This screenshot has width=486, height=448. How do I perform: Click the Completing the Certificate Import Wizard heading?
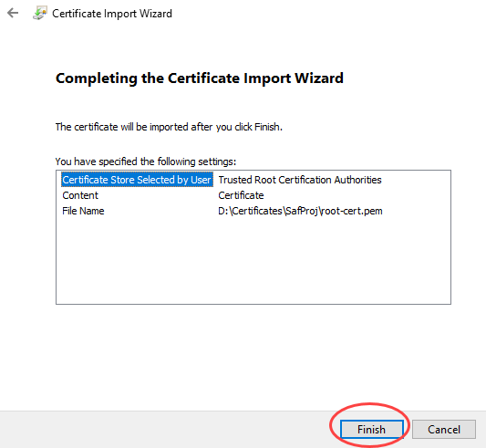(200, 78)
